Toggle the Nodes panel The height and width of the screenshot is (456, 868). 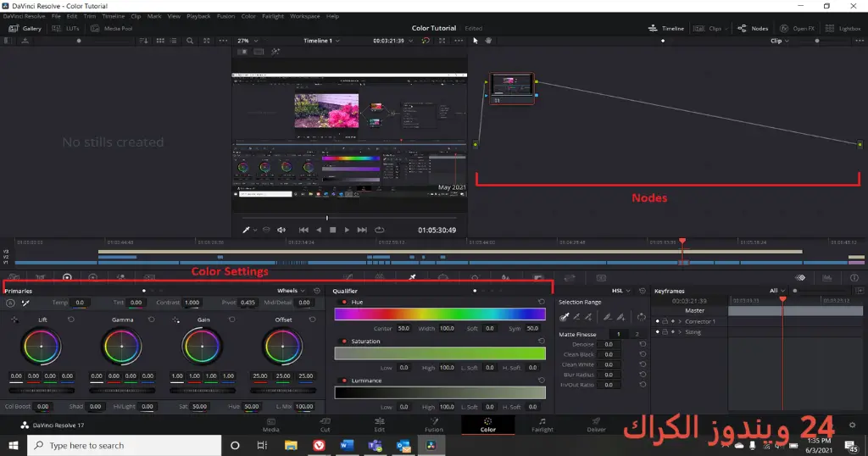753,28
